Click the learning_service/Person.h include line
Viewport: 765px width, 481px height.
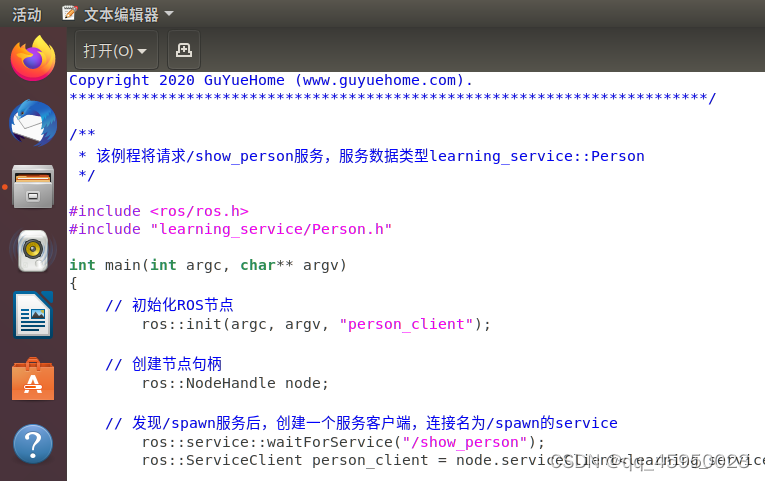pos(230,229)
